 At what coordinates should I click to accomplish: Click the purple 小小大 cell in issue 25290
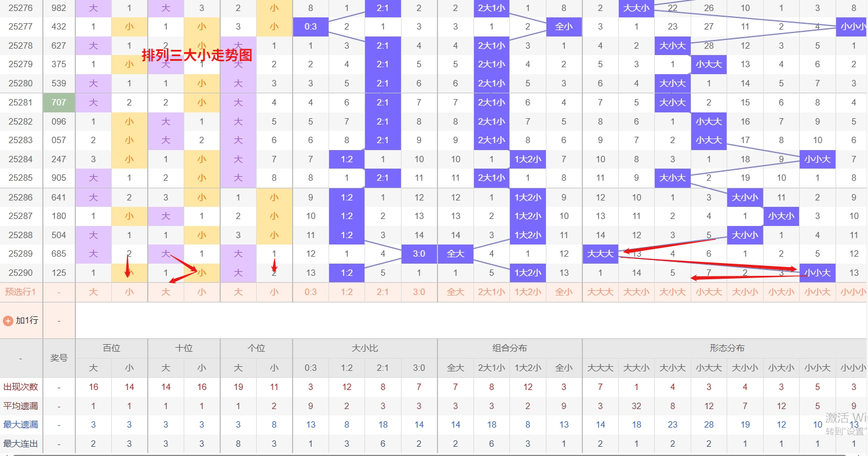pyautogui.click(x=817, y=273)
